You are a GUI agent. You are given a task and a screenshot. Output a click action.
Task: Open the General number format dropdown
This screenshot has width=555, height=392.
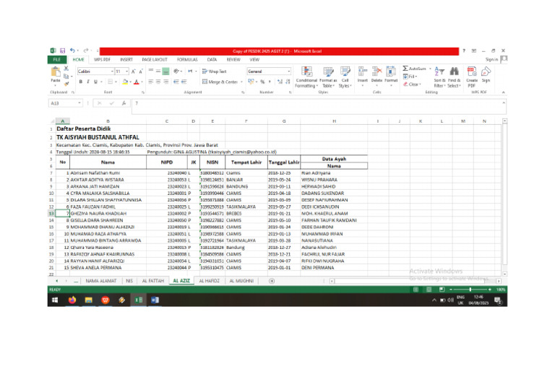tap(289, 71)
